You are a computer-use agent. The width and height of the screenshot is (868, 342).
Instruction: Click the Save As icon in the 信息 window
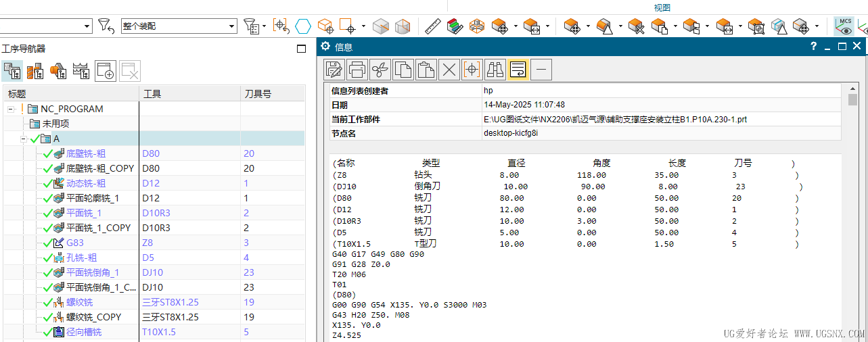[334, 69]
